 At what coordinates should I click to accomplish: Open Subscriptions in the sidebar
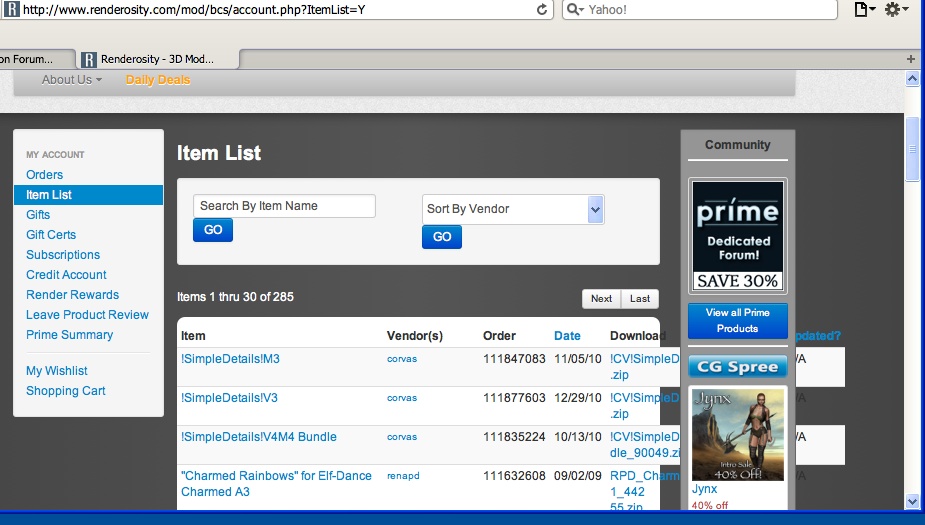pos(63,255)
